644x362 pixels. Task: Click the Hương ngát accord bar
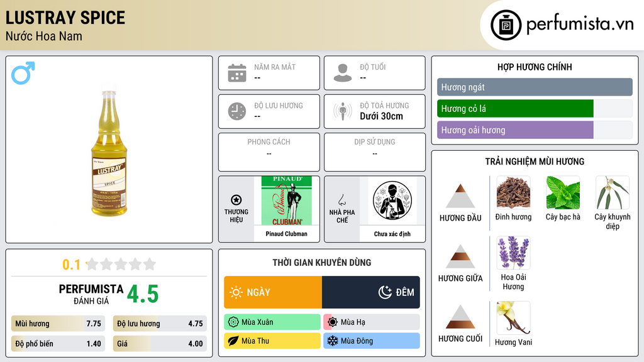pyautogui.click(x=535, y=87)
